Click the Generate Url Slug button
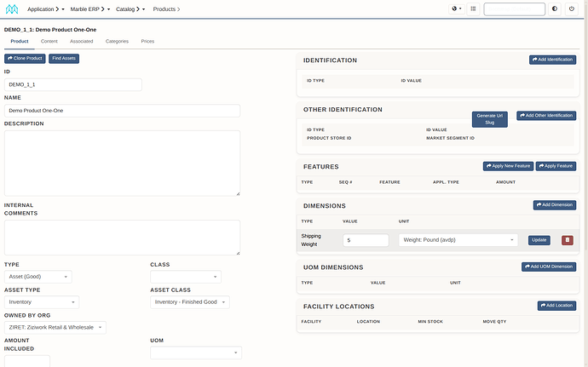Screen dimensions: 588x367 489,119
